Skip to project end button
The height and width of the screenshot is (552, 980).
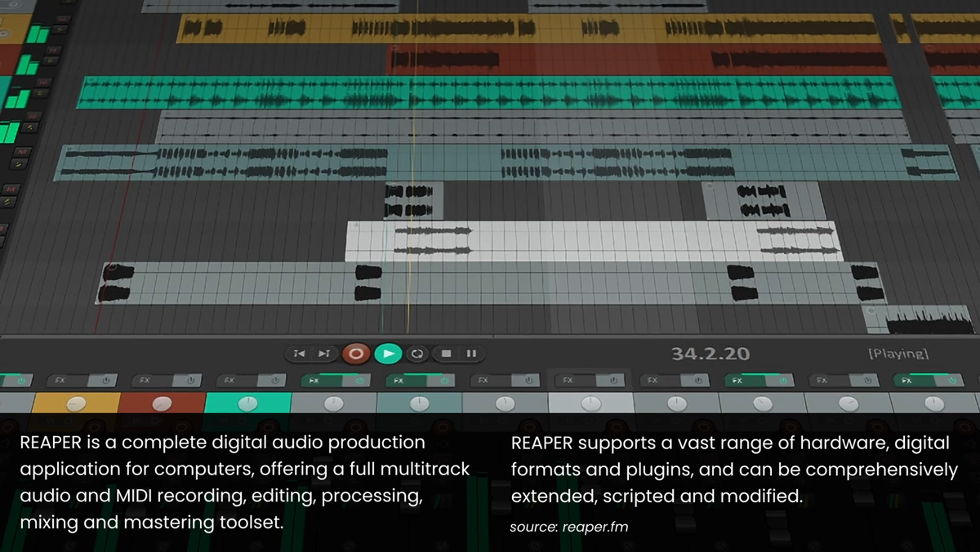[324, 354]
